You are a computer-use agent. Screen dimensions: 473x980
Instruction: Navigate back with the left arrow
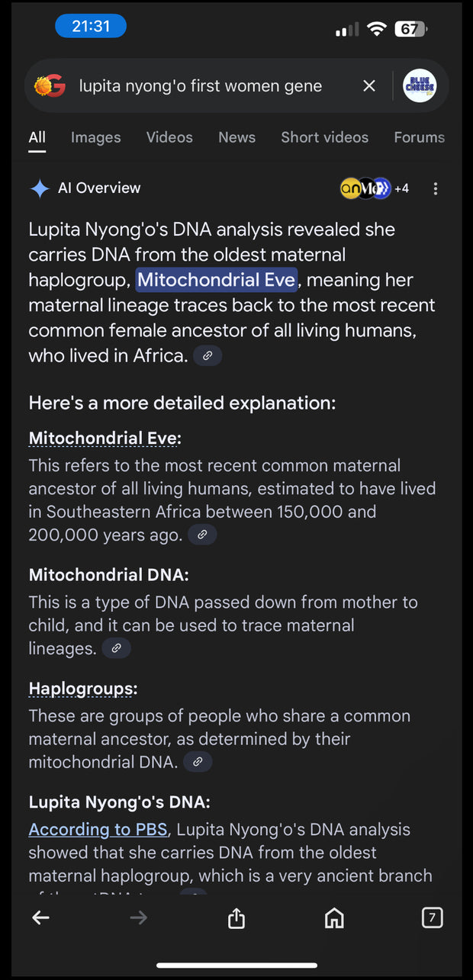(40, 918)
